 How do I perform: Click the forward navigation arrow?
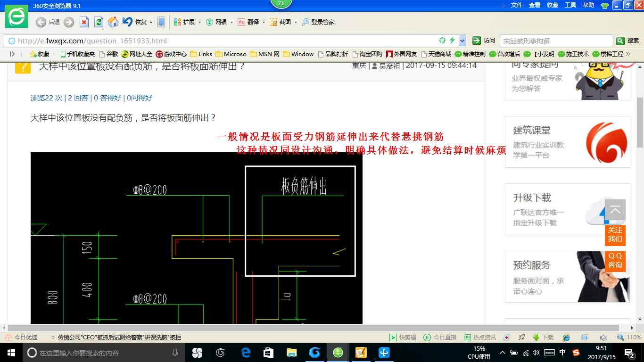[x=69, y=22]
